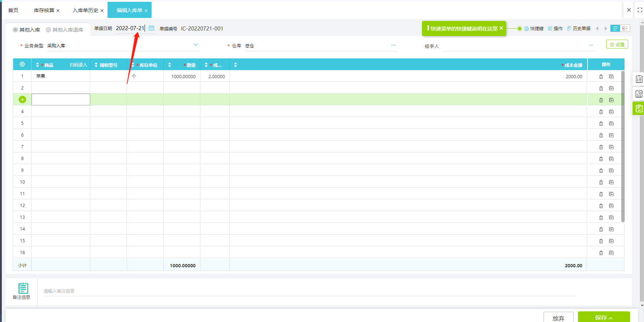The width and height of the screenshot is (644, 322).
Task: Dismiss the green shortcut hint tooltip
Action: point(501,28)
